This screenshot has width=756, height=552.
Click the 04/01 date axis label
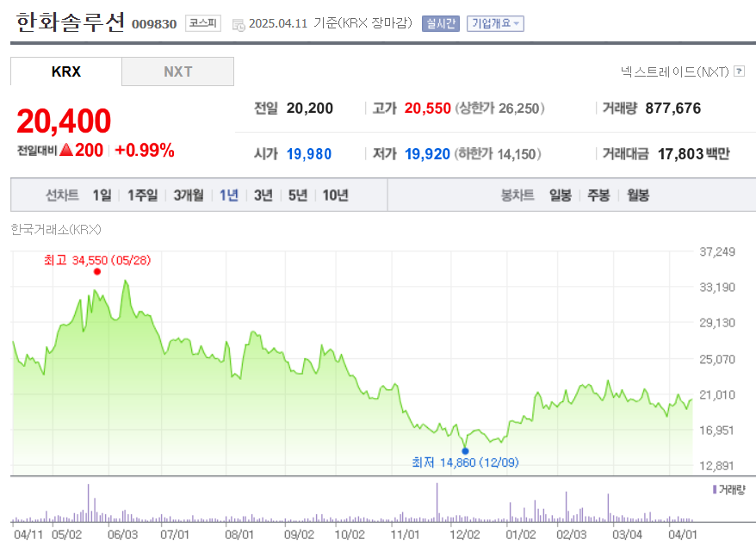click(x=683, y=535)
